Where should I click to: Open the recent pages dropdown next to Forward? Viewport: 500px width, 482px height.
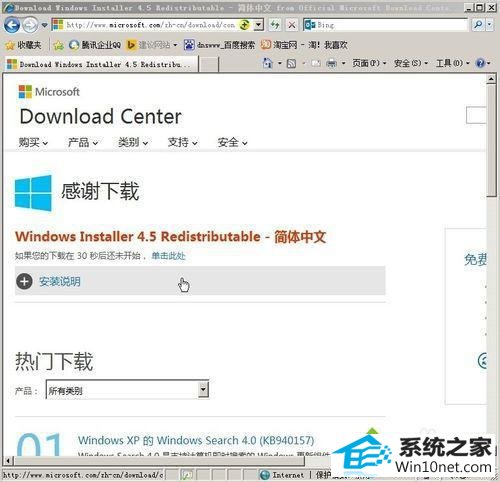tap(44, 25)
